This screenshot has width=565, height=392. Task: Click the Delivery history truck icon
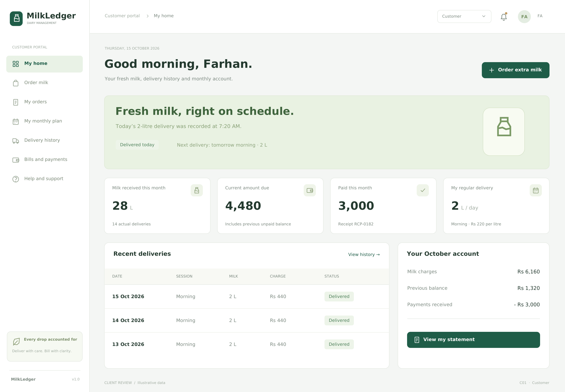[16, 141]
